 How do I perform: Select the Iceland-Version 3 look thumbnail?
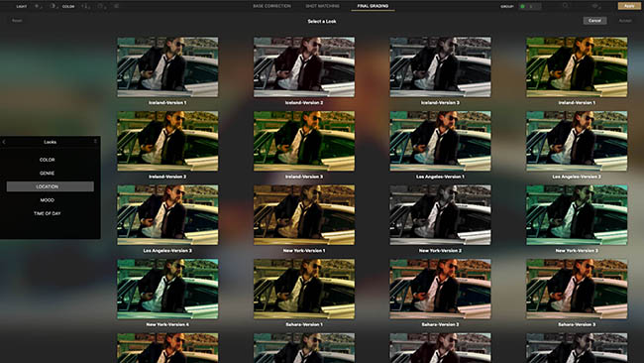[x=440, y=67]
